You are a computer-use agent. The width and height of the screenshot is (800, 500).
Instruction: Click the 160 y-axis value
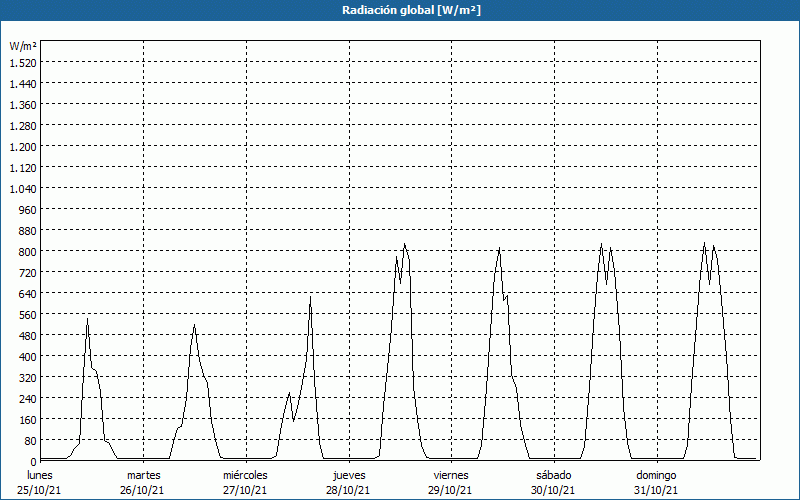click(x=28, y=420)
